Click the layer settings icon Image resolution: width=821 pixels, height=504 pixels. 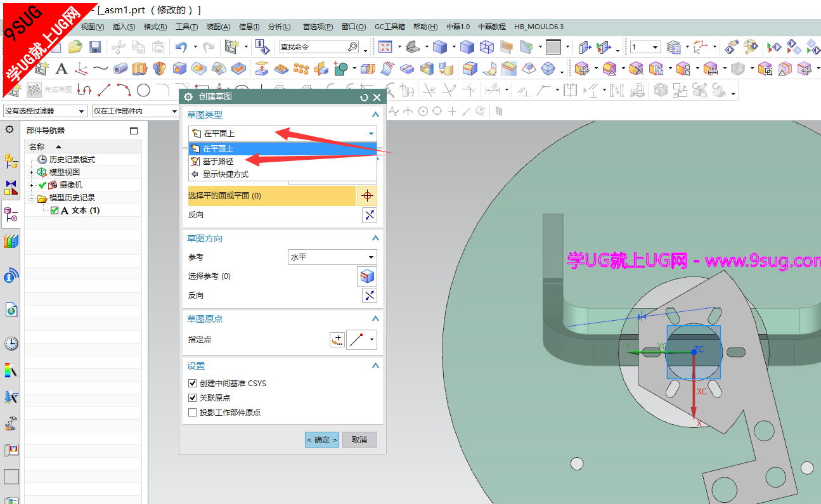click(674, 47)
